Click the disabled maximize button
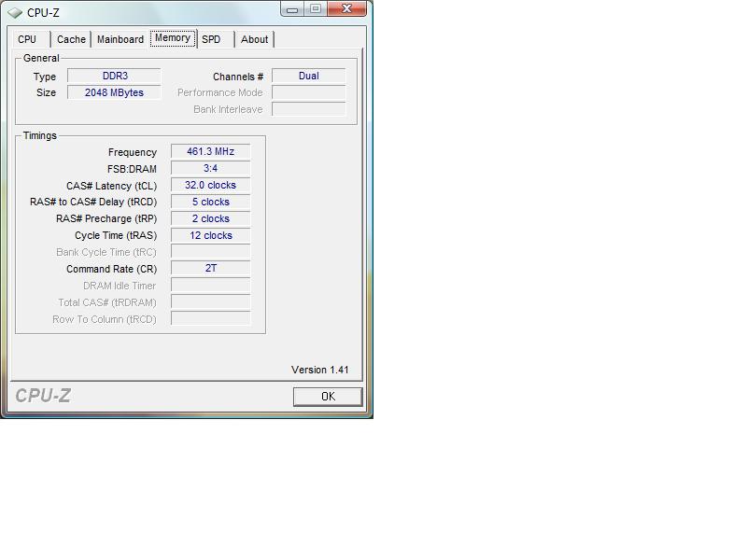This screenshot has width=747, height=560. click(x=316, y=9)
